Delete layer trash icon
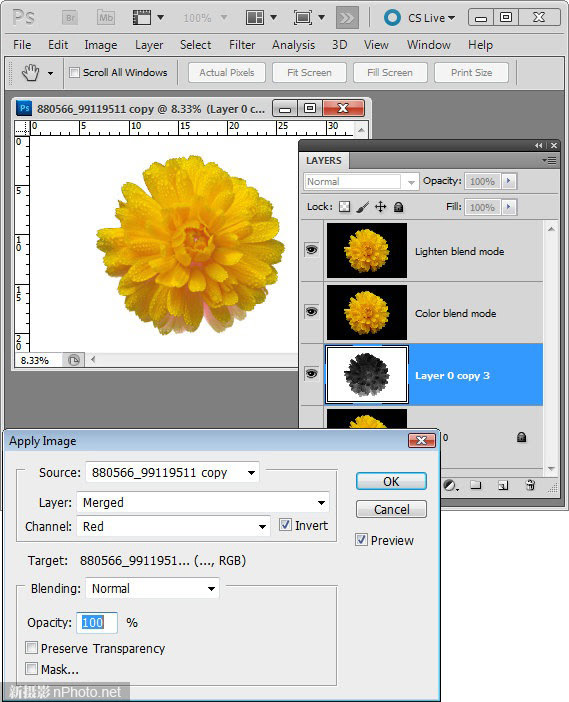Image resolution: width=569 pixels, height=702 pixels. coord(530,485)
